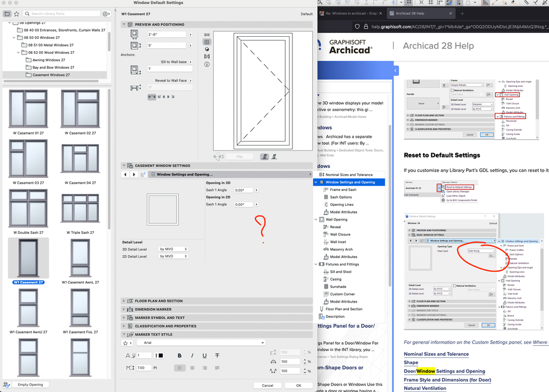Select the first reveal anchor option icon
The height and width of the screenshot is (392, 549).
coord(152,97)
